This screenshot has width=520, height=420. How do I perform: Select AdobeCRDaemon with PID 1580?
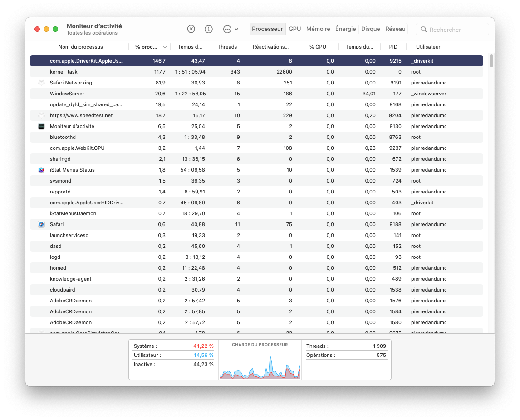[256, 323]
